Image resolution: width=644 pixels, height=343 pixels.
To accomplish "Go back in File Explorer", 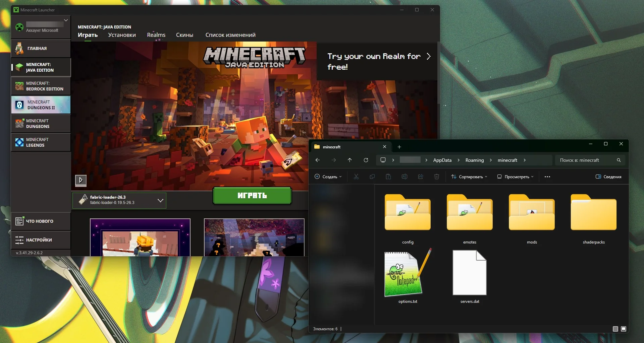I will pos(318,160).
